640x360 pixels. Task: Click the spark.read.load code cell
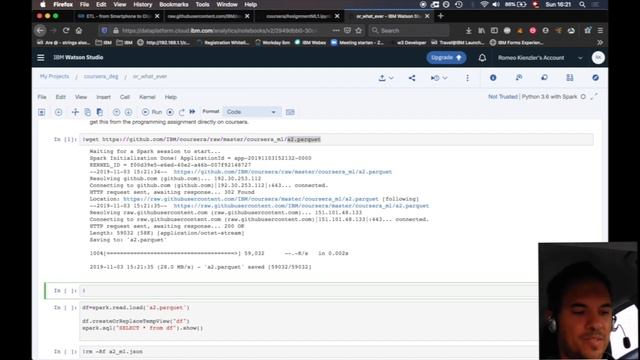(x=309, y=321)
